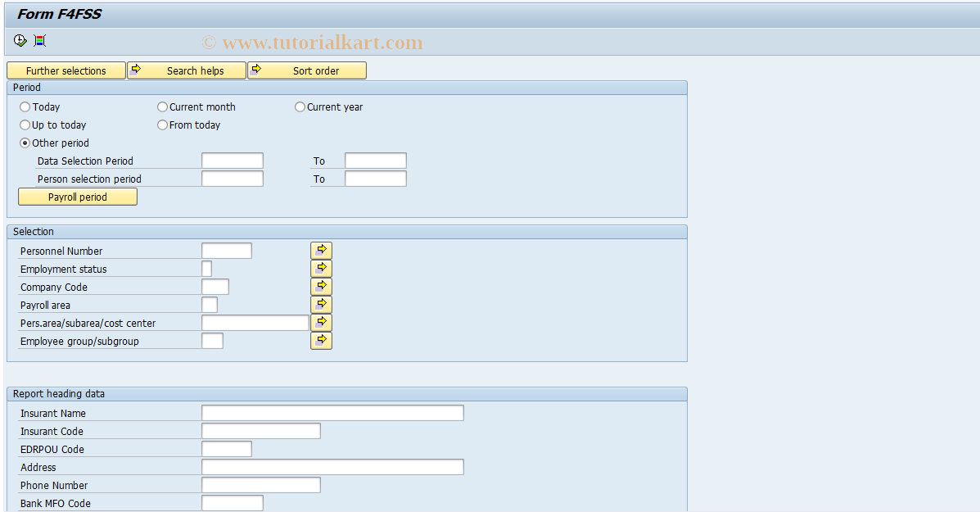Click the Insurant Name input field
Viewport: 980px width, 512px height.
[332, 413]
